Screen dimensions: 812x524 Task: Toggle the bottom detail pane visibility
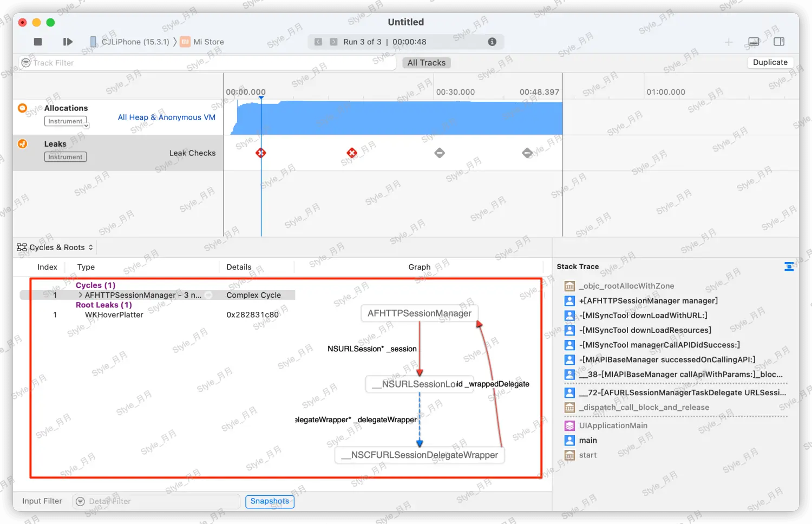point(754,42)
